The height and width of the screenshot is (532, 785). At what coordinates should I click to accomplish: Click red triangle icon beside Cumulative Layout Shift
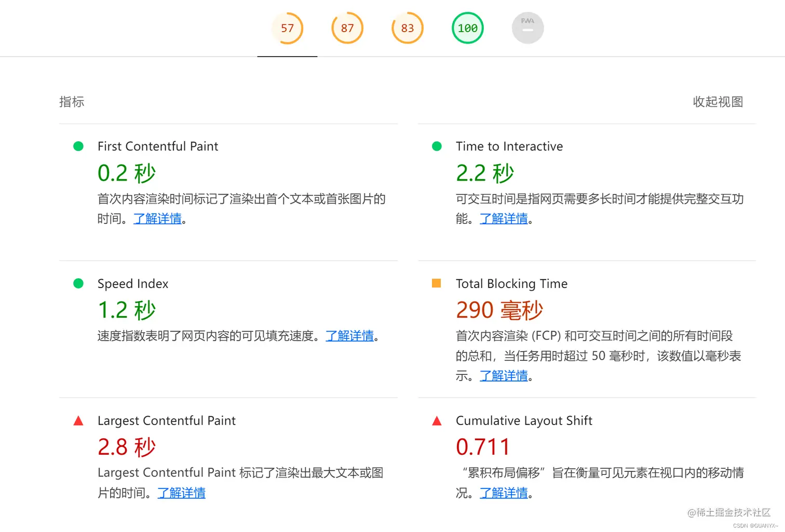point(437,420)
